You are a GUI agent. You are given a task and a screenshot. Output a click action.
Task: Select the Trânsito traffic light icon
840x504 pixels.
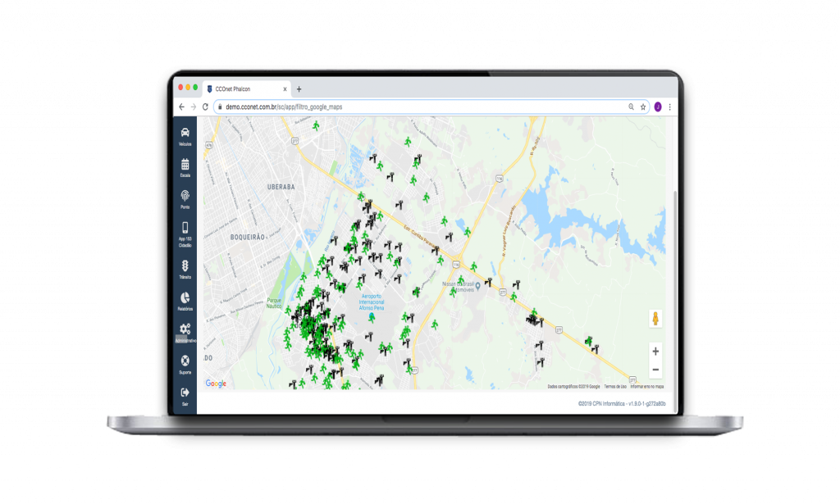pyautogui.click(x=185, y=266)
